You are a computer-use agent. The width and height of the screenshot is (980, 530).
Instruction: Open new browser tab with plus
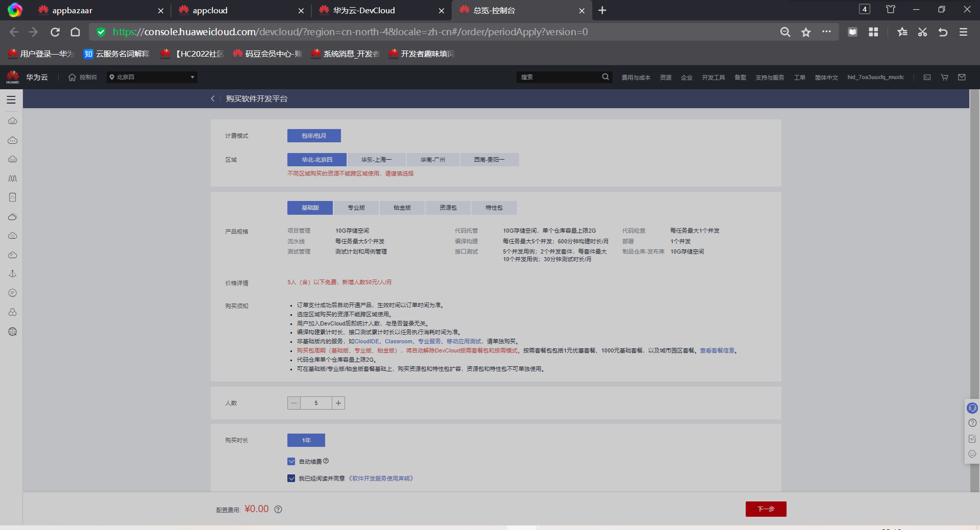click(602, 10)
